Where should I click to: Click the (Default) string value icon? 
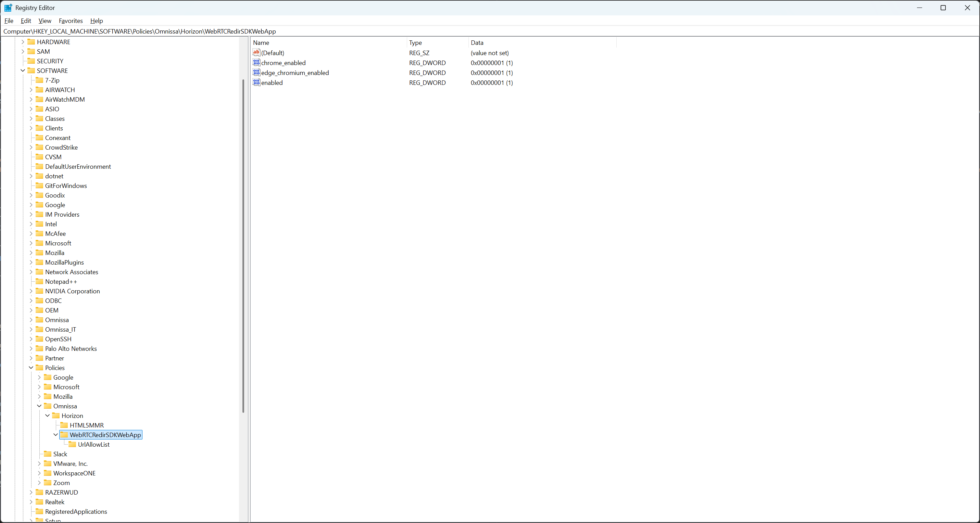(x=256, y=52)
